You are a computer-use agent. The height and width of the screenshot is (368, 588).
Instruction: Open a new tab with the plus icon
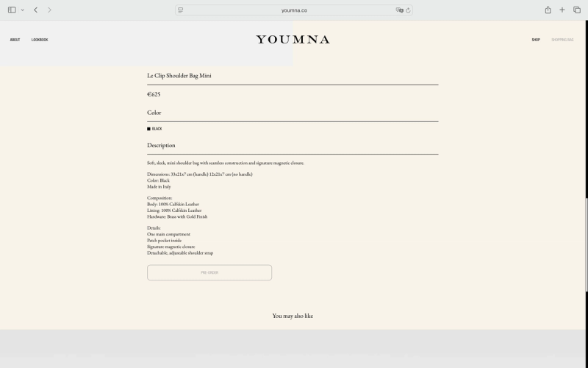[x=562, y=10]
